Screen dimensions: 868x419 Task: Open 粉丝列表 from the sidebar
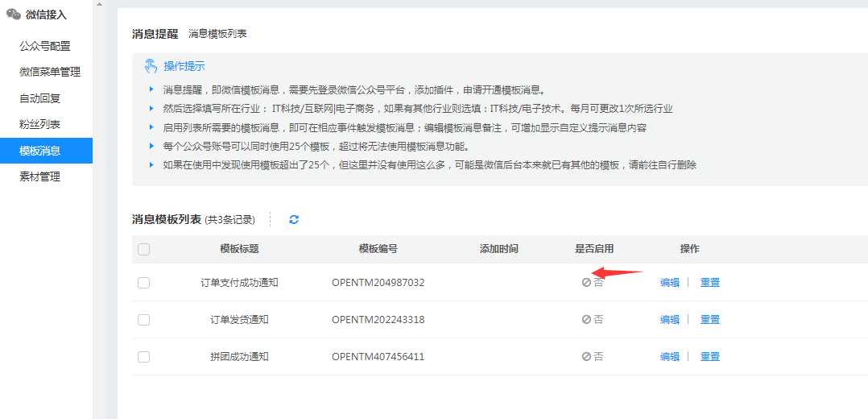40,124
